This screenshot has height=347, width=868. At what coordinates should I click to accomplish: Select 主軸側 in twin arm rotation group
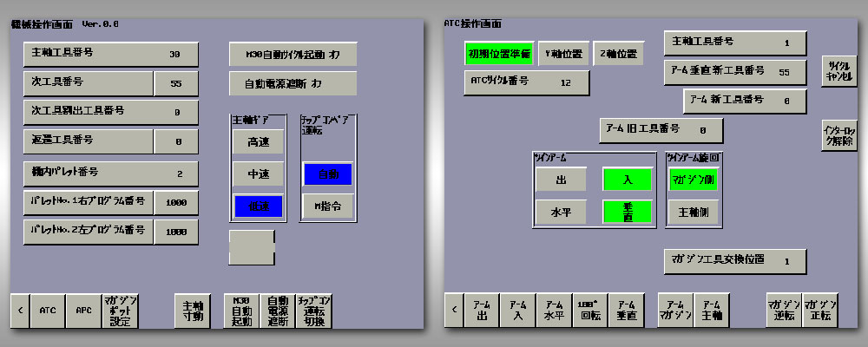click(692, 211)
